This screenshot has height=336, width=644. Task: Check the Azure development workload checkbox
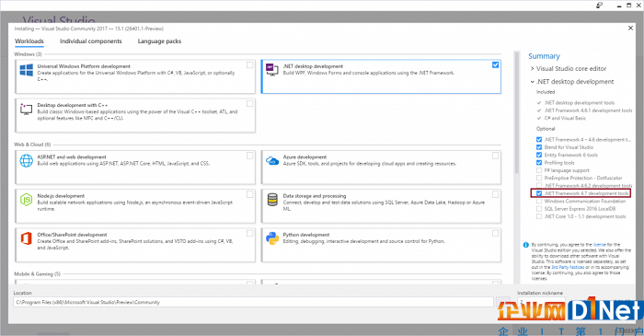[495, 156]
